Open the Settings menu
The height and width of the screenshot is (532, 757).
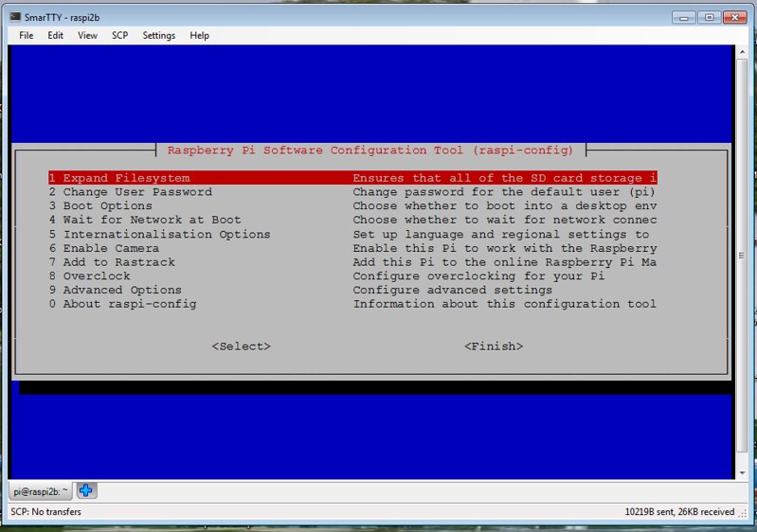tap(159, 35)
